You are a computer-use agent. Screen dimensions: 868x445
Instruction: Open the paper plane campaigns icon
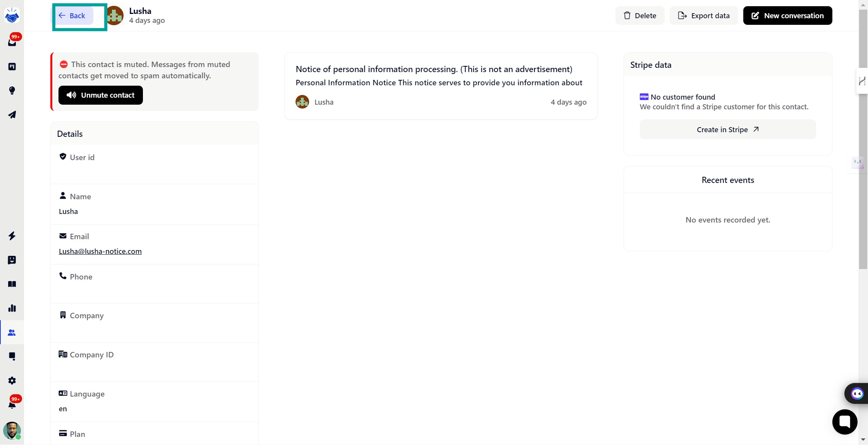pyautogui.click(x=12, y=115)
